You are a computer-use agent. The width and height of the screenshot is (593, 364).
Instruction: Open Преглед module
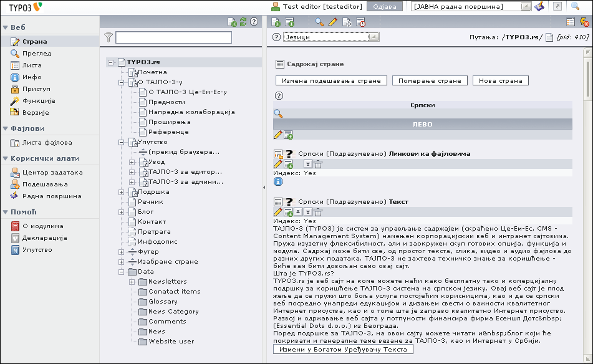(37, 54)
